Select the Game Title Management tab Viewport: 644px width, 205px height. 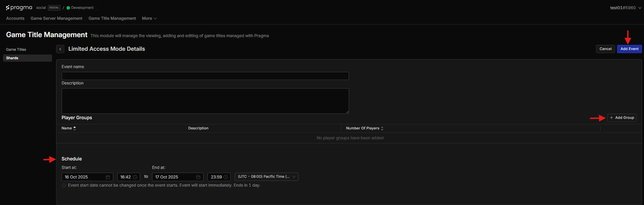112,18
